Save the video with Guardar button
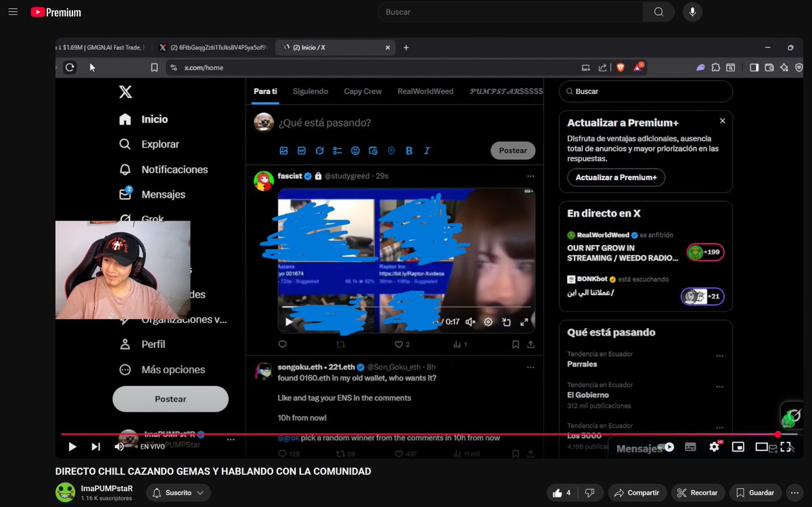 click(755, 493)
